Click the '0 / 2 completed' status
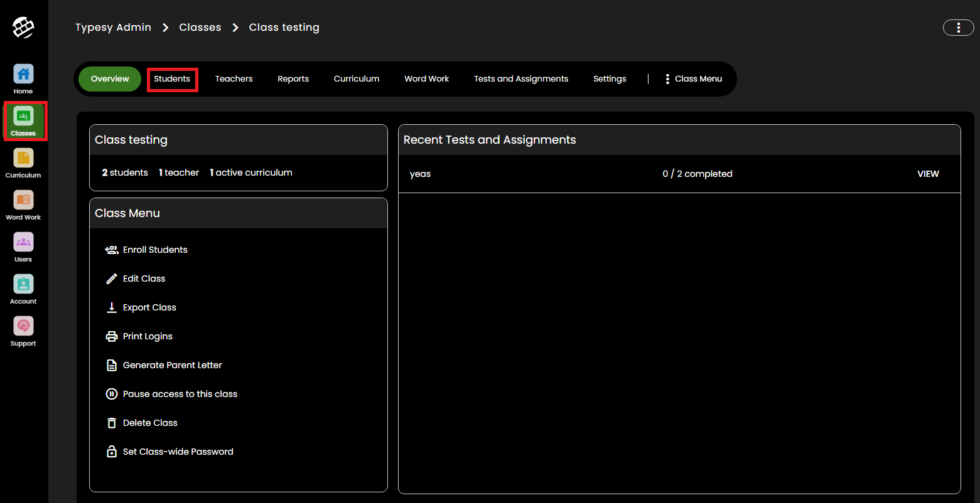980x503 pixels. (697, 174)
